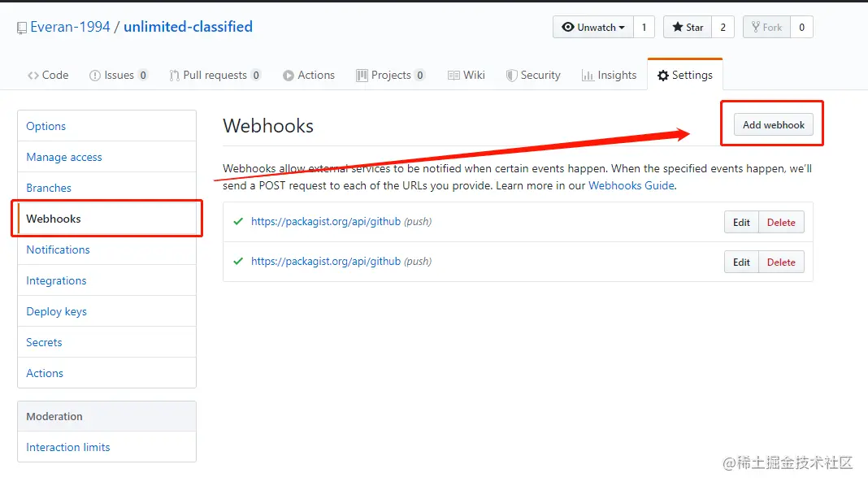The height and width of the screenshot is (486, 868).
Task: Click the Settings gear icon
Action: [x=663, y=76]
